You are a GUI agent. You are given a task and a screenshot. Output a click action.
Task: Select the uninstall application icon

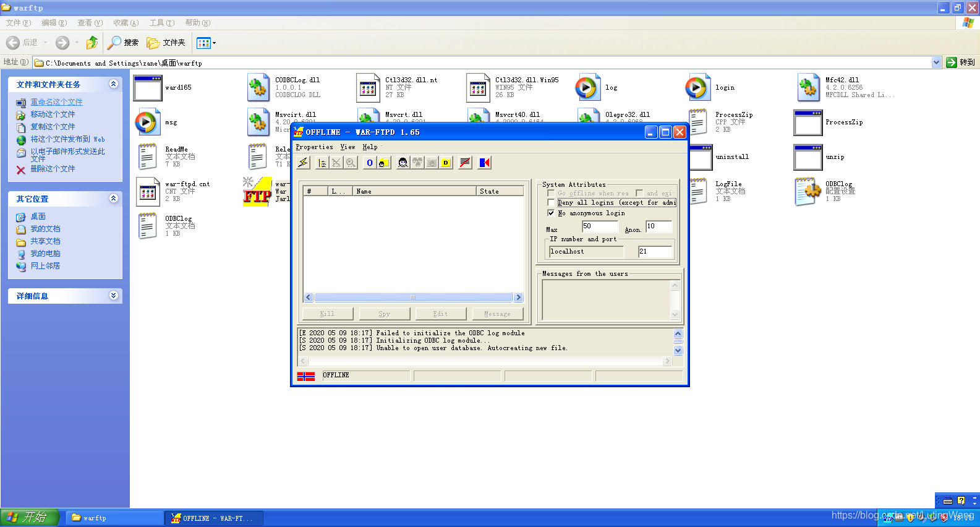coord(701,158)
